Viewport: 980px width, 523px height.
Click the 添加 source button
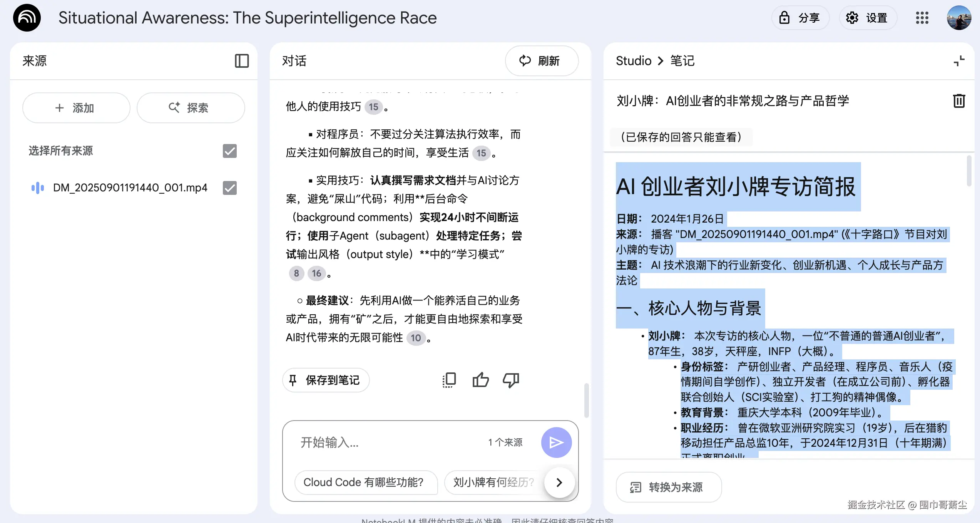[76, 108]
